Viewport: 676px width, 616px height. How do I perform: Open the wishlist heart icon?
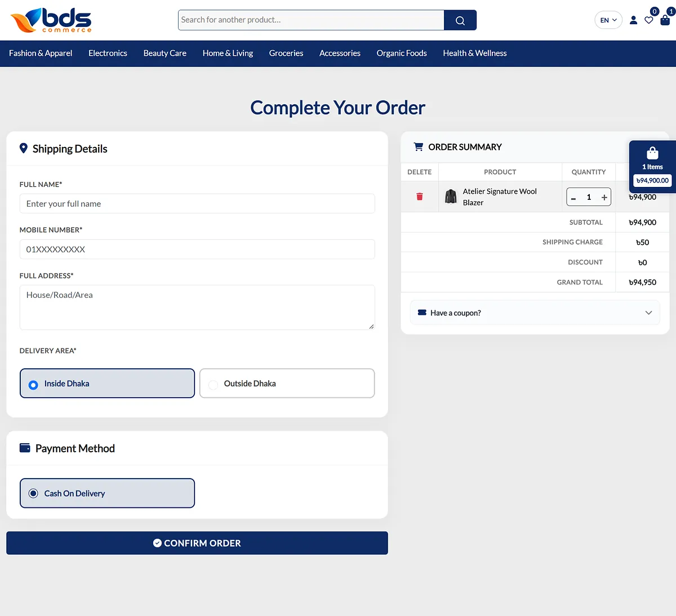649,20
